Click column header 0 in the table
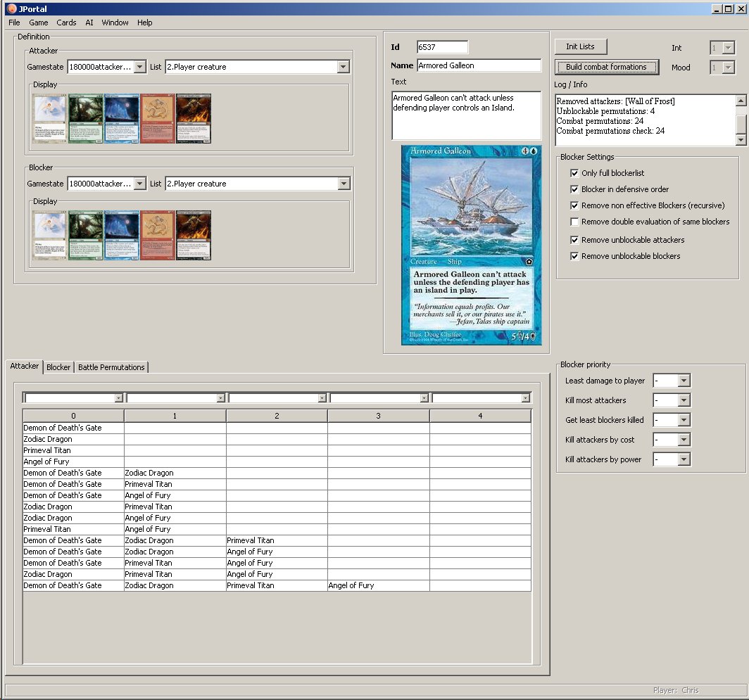749x700 pixels. (73, 416)
